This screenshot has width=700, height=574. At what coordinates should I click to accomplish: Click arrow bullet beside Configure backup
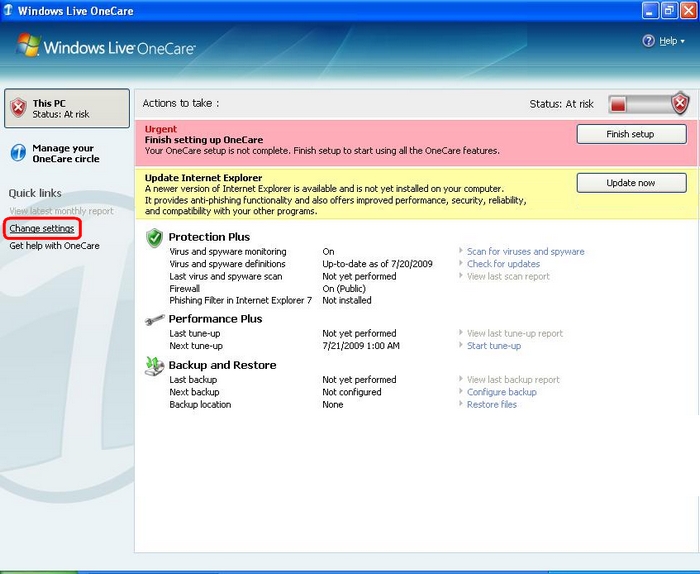[x=461, y=391]
